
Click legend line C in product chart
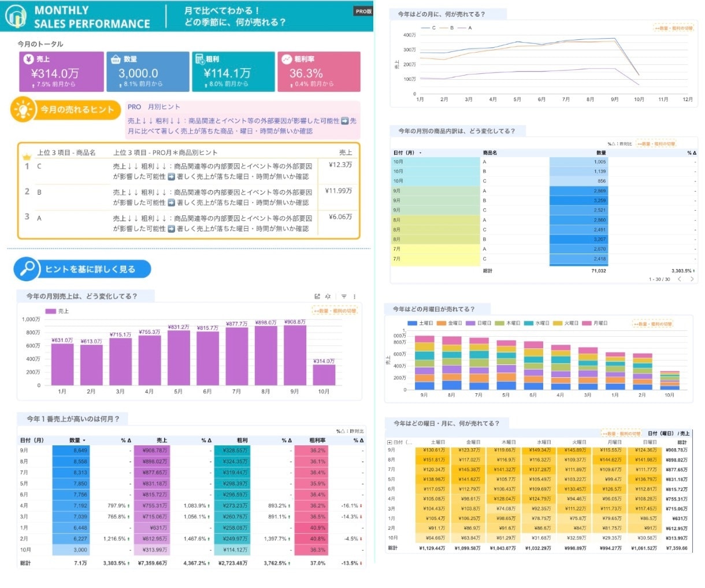[x=428, y=28]
